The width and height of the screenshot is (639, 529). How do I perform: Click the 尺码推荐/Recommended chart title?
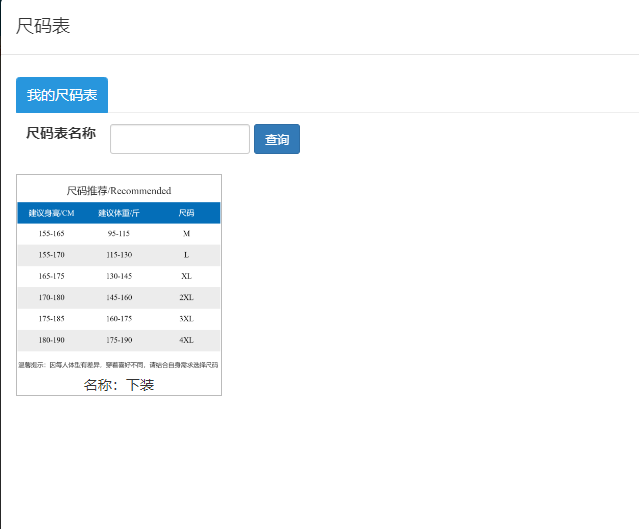click(119, 190)
